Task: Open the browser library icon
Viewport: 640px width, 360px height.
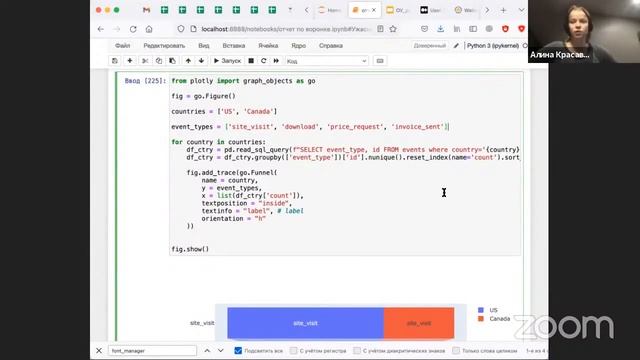Action: (x=457, y=29)
